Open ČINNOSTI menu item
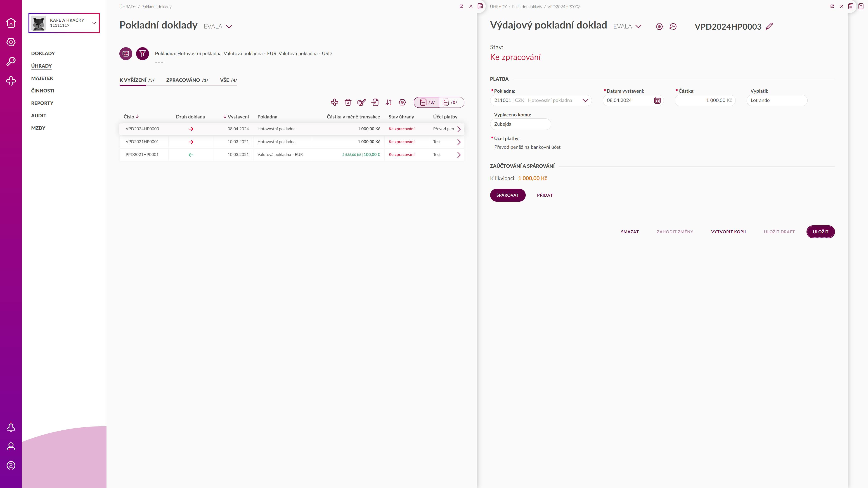 point(43,91)
